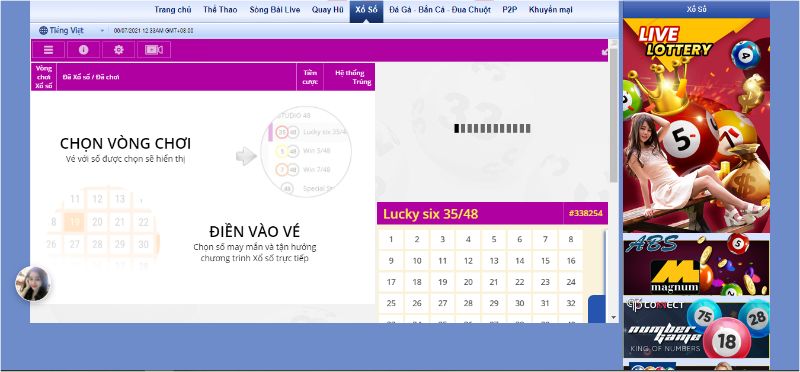This screenshot has width=800, height=372.
Task: Open the live chat girl avatar
Action: coord(33,284)
